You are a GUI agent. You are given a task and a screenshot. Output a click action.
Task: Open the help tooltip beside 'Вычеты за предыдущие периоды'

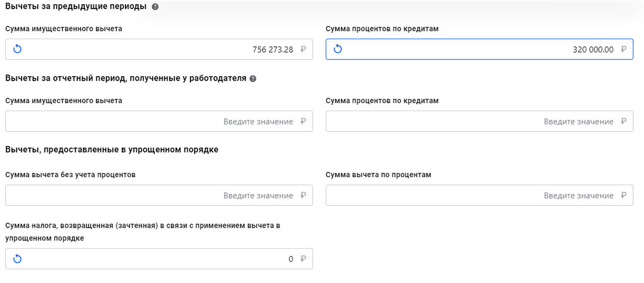coord(156,7)
